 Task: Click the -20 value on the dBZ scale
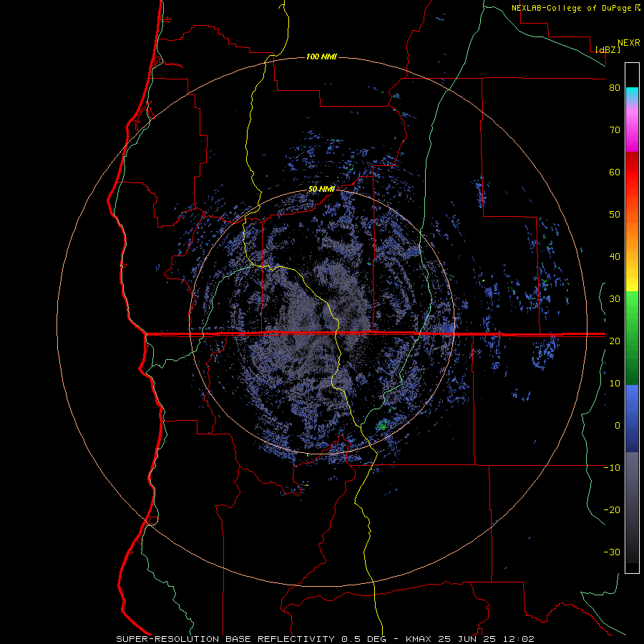coord(612,509)
